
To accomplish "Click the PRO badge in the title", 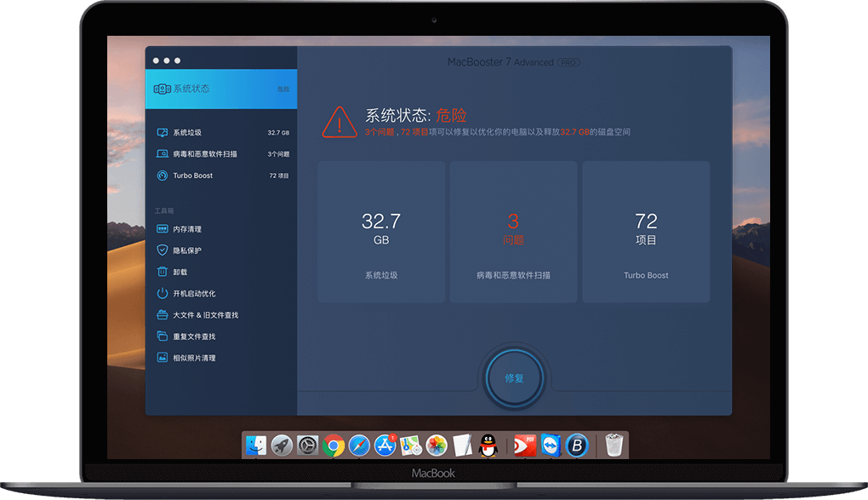I will click(568, 63).
